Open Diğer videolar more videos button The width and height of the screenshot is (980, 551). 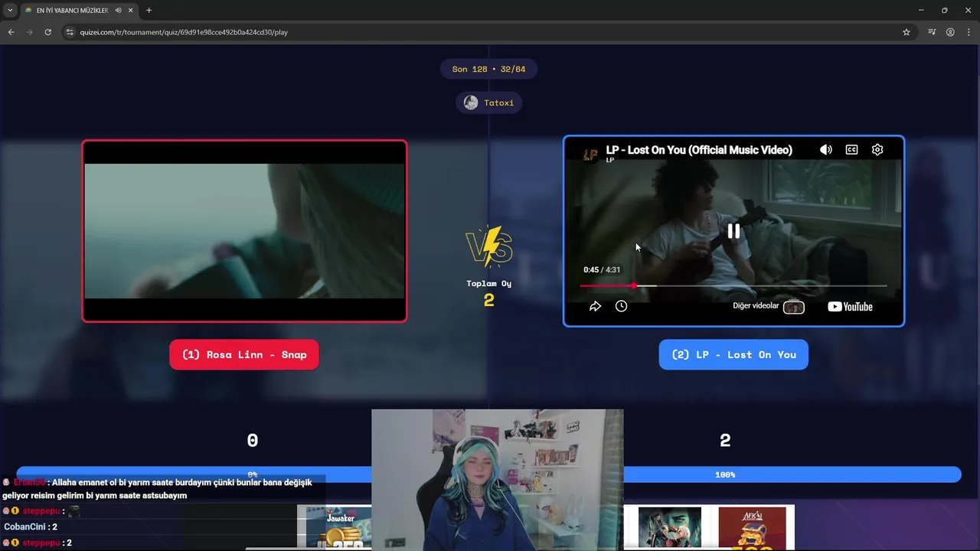click(769, 306)
